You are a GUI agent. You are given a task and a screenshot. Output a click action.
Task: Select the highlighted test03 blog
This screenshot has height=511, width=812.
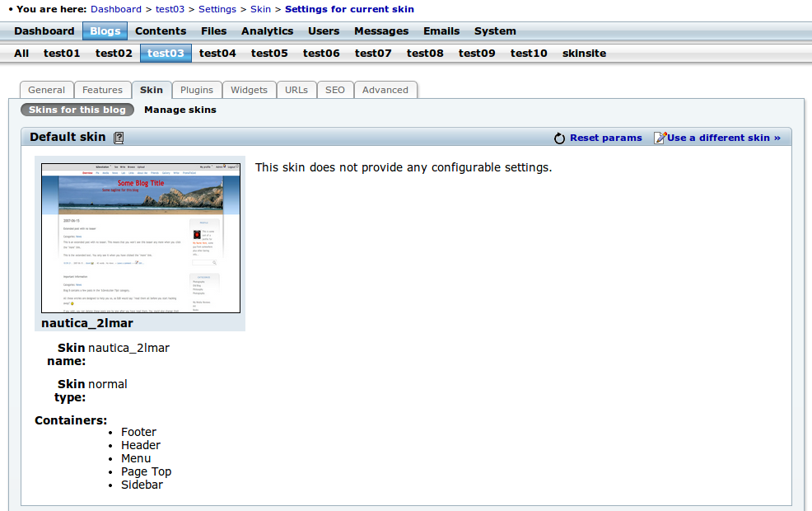(166, 54)
